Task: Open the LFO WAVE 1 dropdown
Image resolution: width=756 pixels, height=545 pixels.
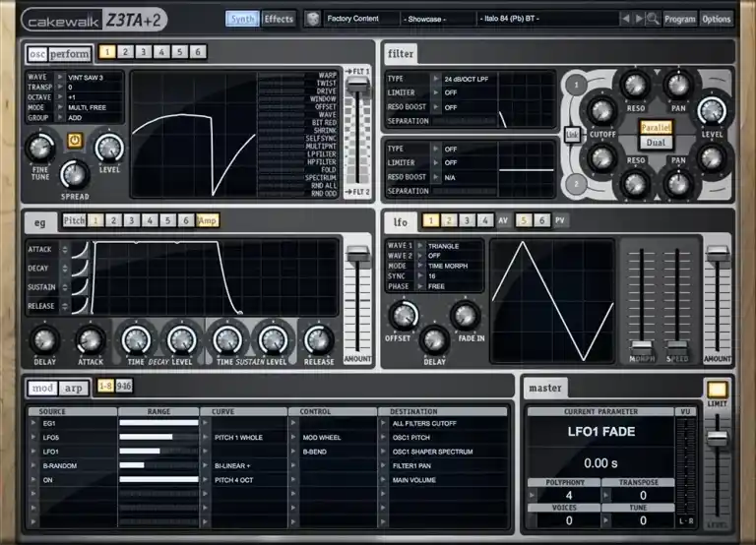Action: click(420, 246)
